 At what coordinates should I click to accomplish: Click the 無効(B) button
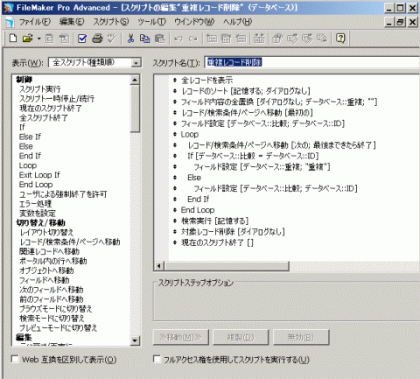pyautogui.click(x=301, y=337)
